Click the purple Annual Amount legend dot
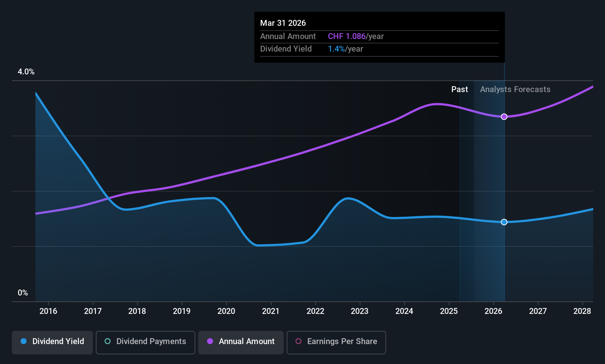605x364 pixels. (210, 341)
